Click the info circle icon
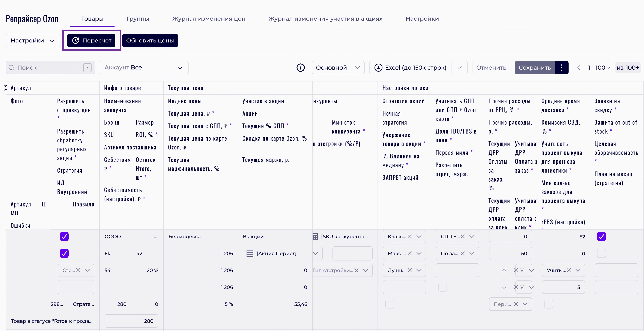 (x=300, y=67)
